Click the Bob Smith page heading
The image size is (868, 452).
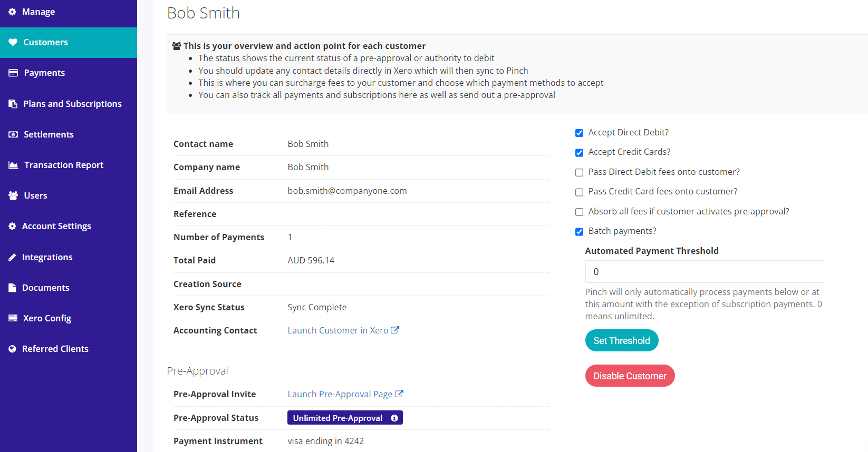204,13
